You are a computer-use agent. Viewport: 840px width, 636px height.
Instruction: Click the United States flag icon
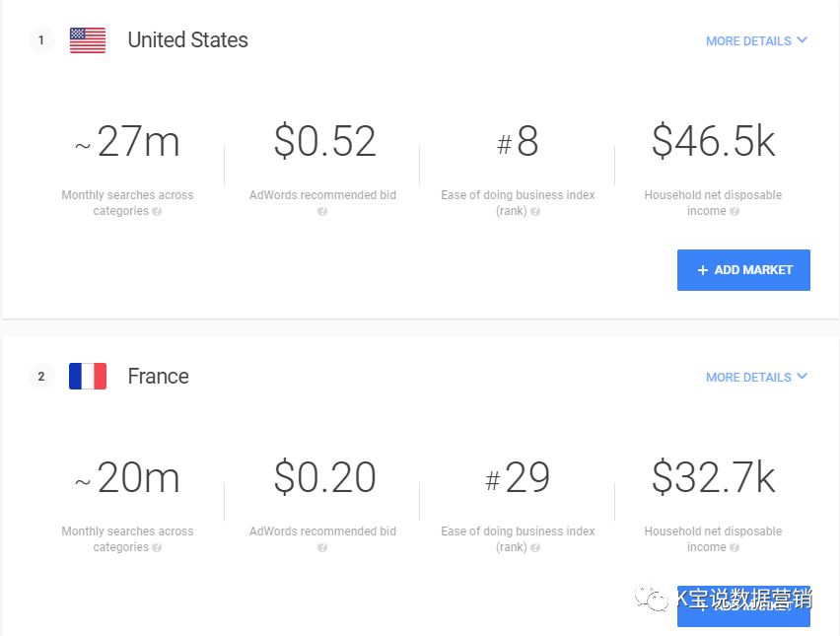tap(88, 40)
